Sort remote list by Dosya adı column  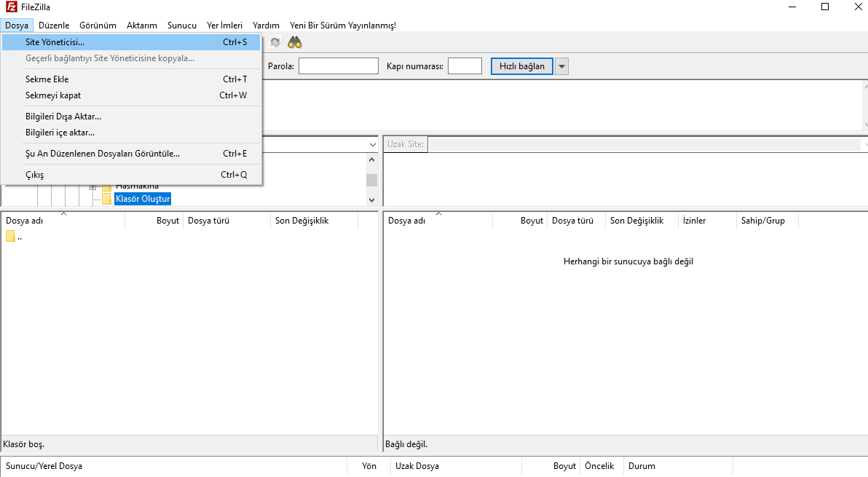click(x=438, y=220)
